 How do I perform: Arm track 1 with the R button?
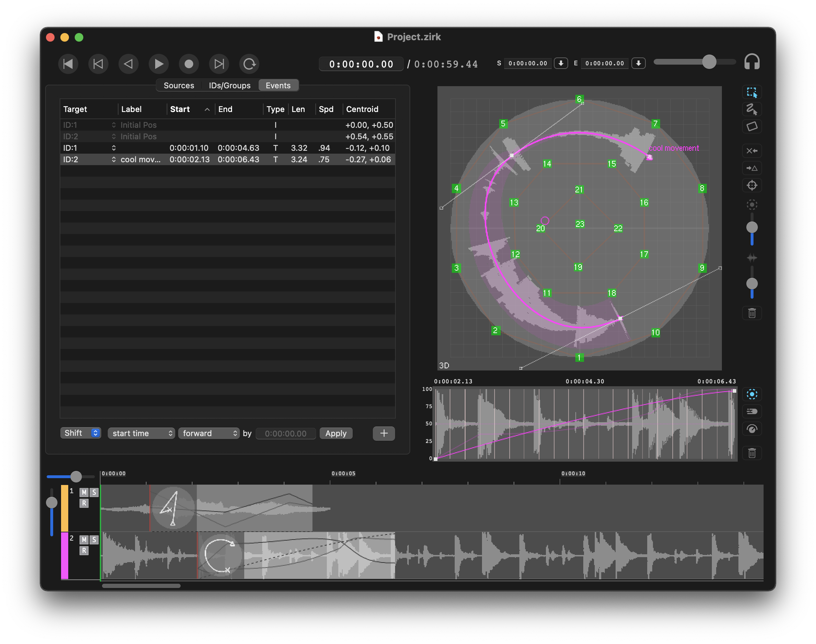(x=84, y=503)
